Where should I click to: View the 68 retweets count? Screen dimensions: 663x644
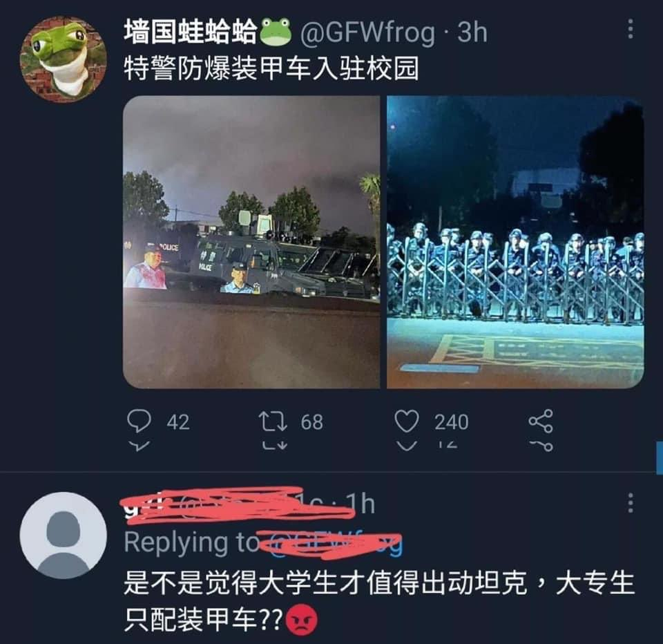click(312, 422)
